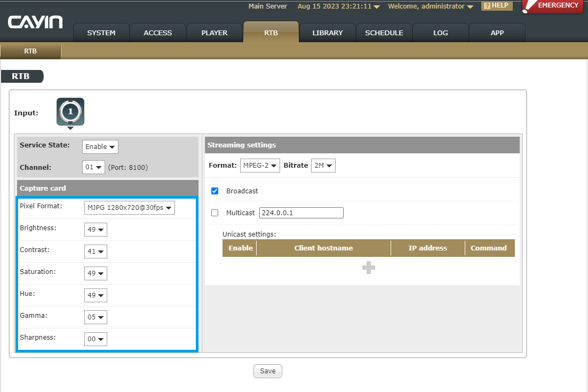Click the Client hostname column header
The image size is (588, 392).
324,248
